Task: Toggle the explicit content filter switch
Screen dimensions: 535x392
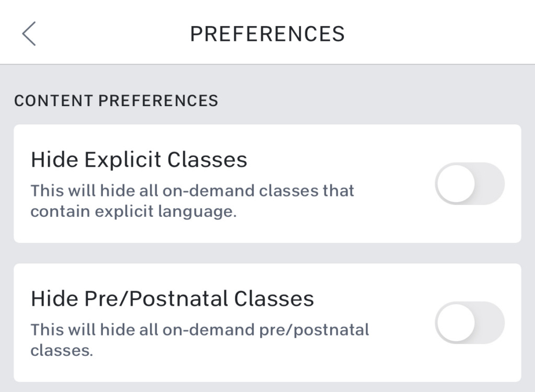Action: pyautogui.click(x=469, y=184)
